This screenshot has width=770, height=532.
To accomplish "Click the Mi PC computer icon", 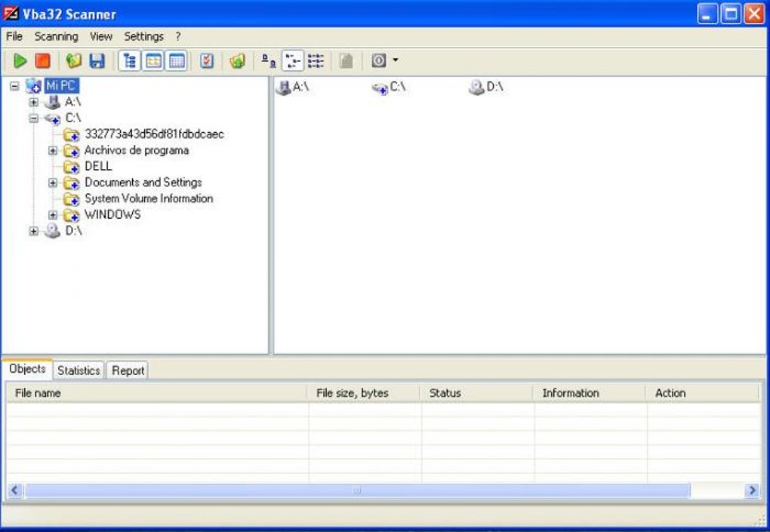I will coord(33,86).
